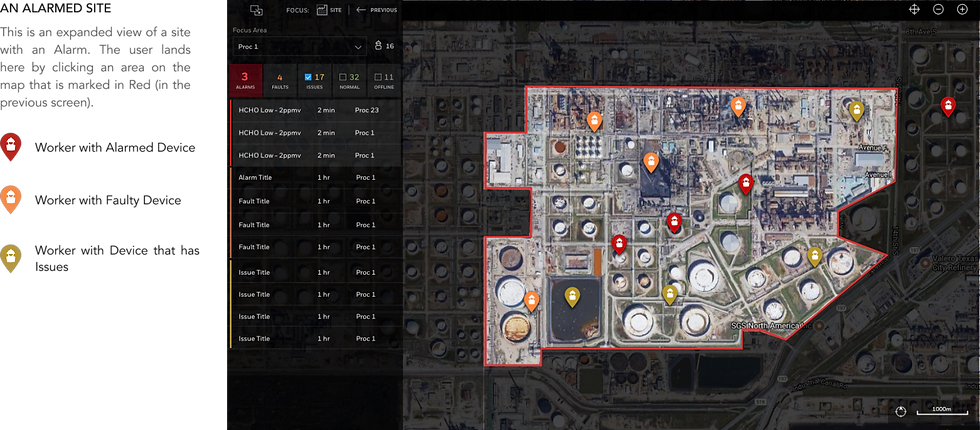Click the yellow device-issues legend pin icon
The height and width of the screenshot is (430, 980).
[11, 258]
